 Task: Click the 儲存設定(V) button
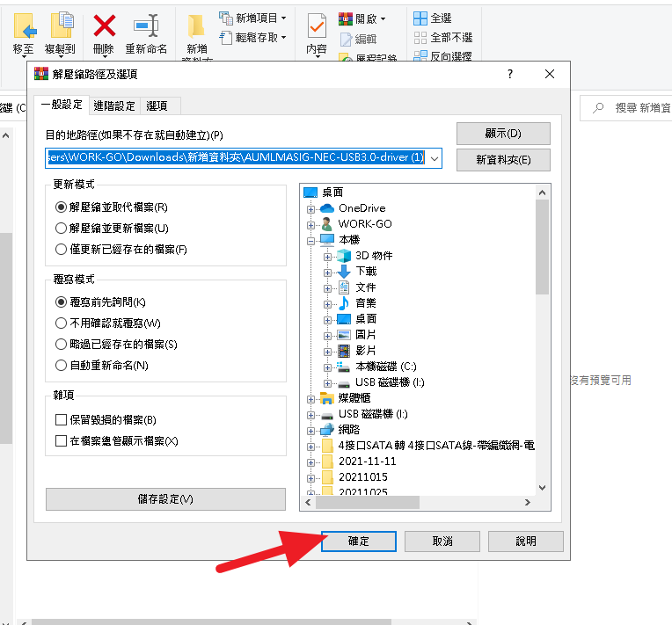[165, 499]
